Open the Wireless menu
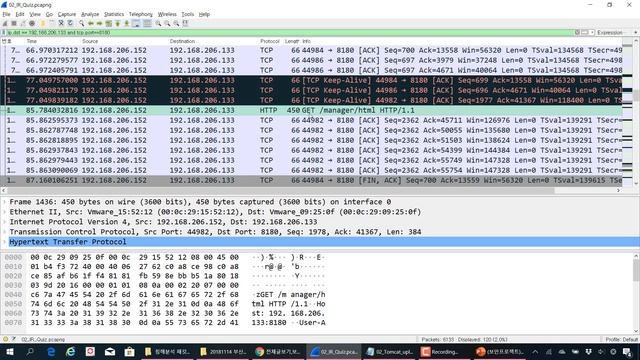 click(167, 14)
